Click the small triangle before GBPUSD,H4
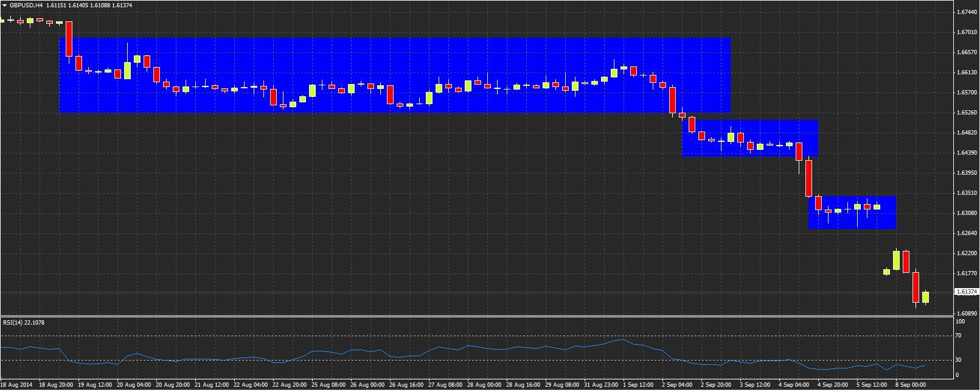This screenshot has width=980, height=391. [4, 5]
